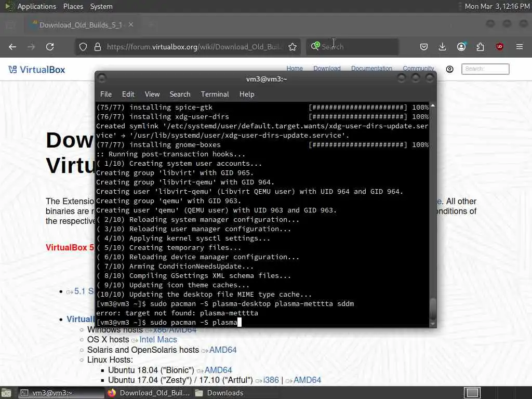
Task: Open the terminal File menu
Action: 106,95
